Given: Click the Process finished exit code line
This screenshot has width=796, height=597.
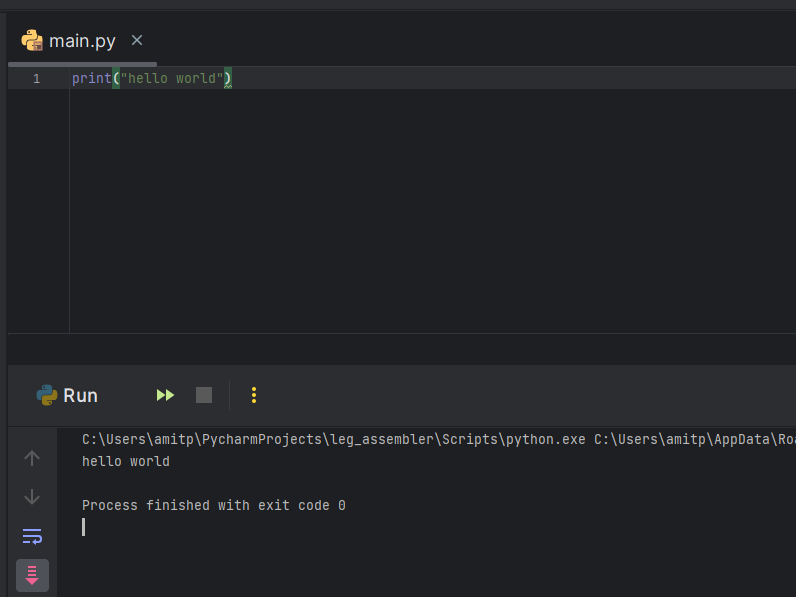Looking at the screenshot, I should (213, 505).
